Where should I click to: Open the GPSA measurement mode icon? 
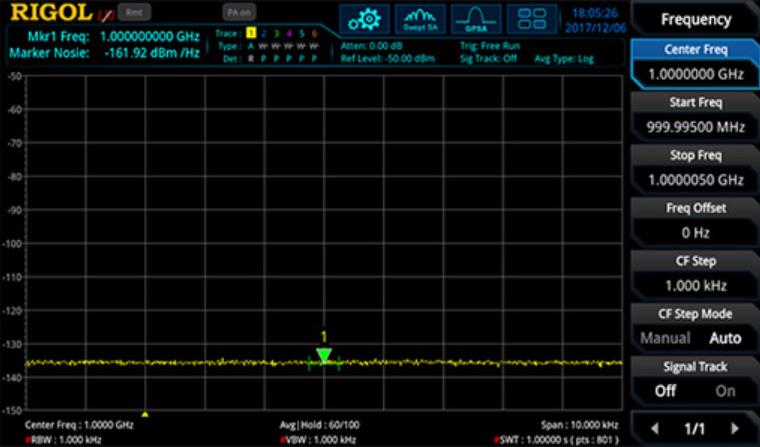coord(475,18)
